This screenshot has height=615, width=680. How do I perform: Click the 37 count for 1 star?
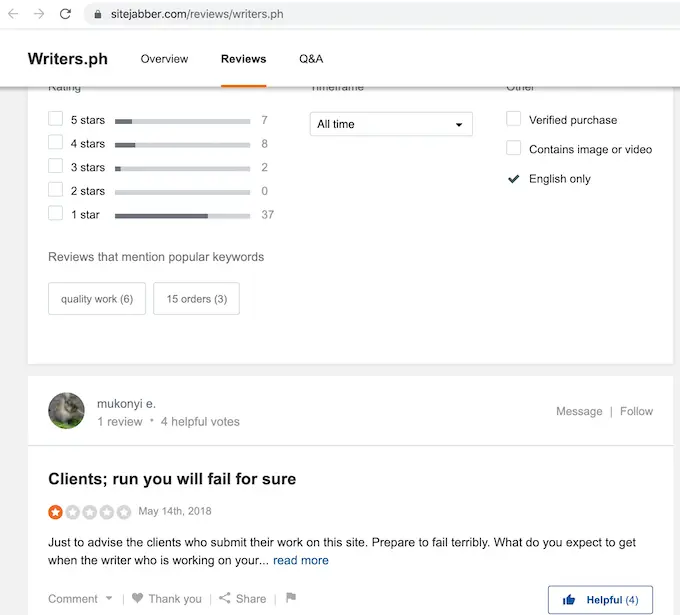(x=268, y=215)
